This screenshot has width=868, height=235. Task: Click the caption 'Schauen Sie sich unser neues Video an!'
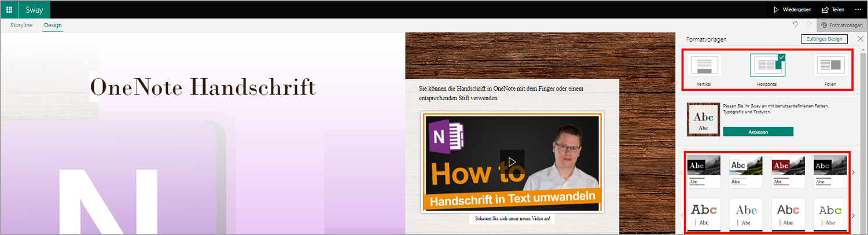click(x=512, y=219)
